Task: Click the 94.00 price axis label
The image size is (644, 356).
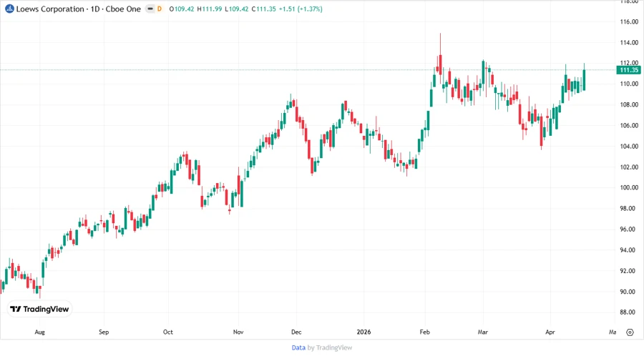Action: (629, 250)
